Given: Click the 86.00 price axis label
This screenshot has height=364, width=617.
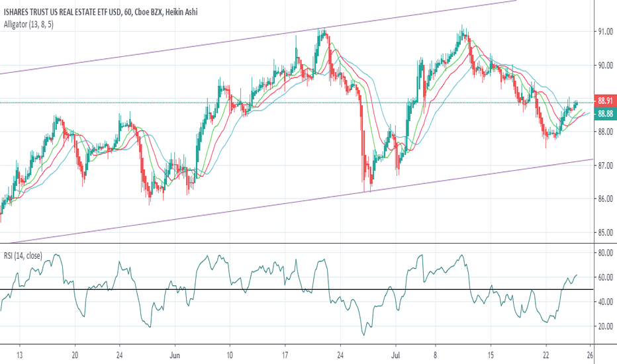Looking at the screenshot, I should pos(605,199).
